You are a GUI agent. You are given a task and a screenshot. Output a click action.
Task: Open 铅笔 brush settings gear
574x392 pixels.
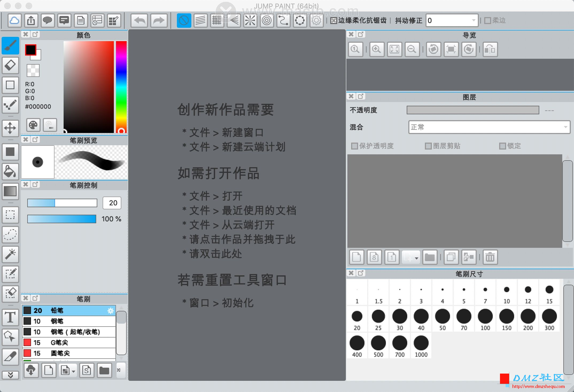coord(110,311)
